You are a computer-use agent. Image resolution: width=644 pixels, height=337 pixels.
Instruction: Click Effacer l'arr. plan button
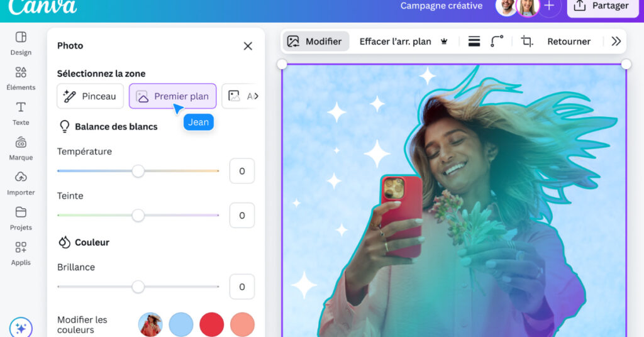coord(395,41)
